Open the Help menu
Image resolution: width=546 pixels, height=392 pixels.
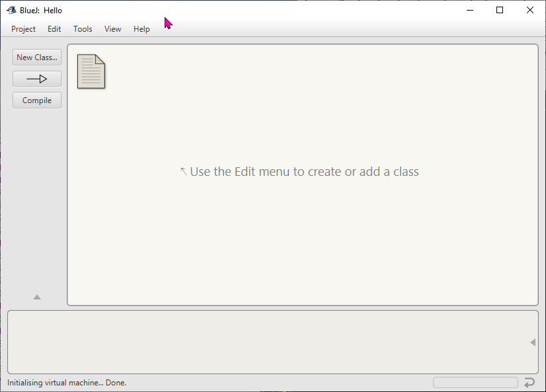pos(141,29)
